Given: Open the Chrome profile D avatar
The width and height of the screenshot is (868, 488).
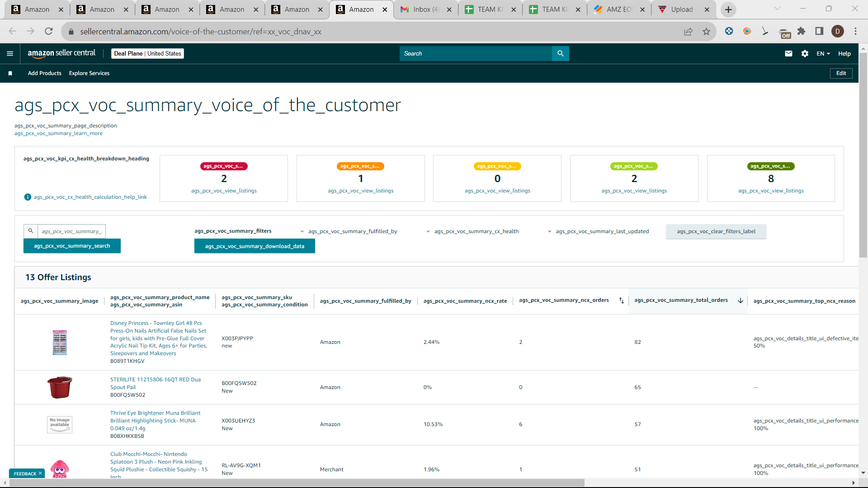Looking at the screenshot, I should point(838,31).
